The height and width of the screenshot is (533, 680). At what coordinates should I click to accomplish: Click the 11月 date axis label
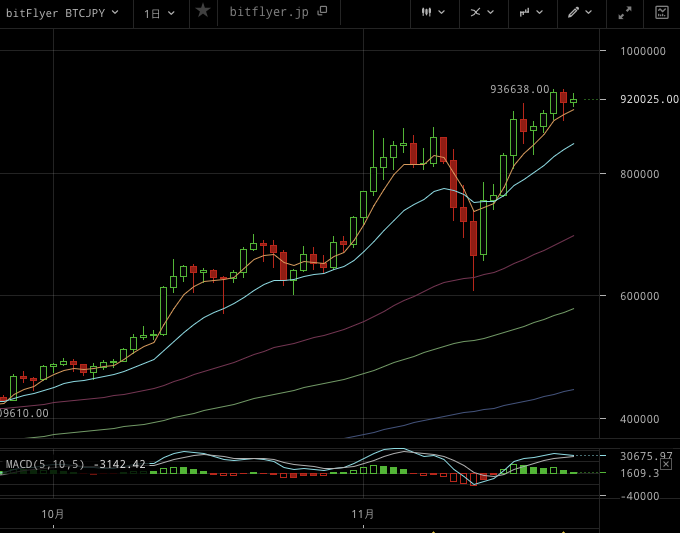coord(363,514)
